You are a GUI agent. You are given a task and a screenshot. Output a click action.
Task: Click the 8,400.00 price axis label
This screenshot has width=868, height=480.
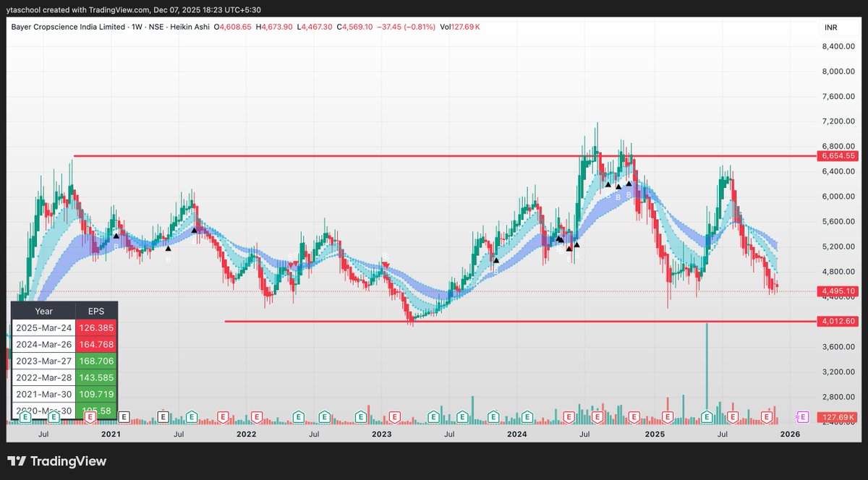click(x=838, y=46)
